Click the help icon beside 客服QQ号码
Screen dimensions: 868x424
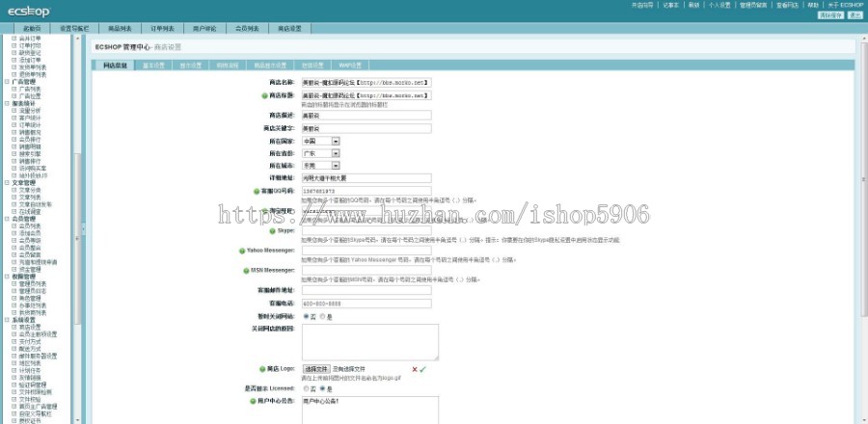tap(257, 191)
